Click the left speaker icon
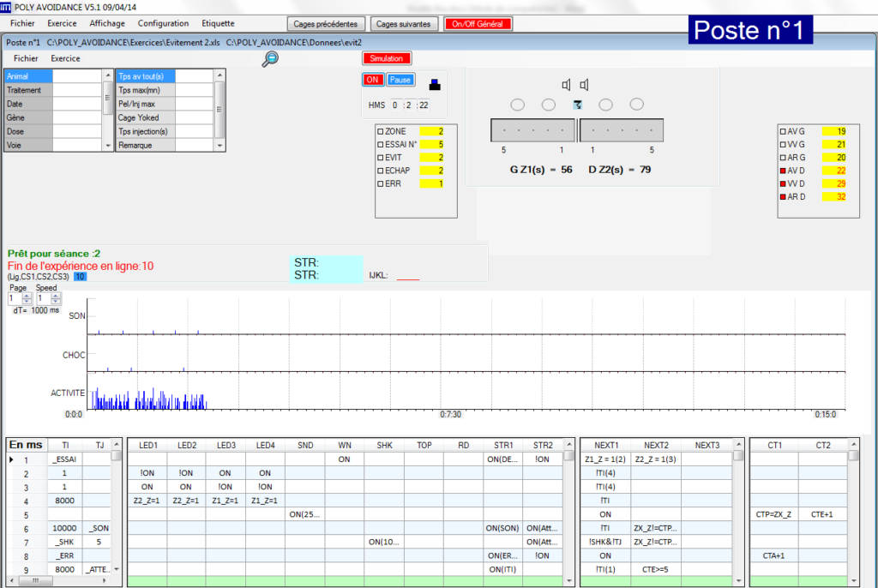The width and height of the screenshot is (878, 588). coord(566,84)
